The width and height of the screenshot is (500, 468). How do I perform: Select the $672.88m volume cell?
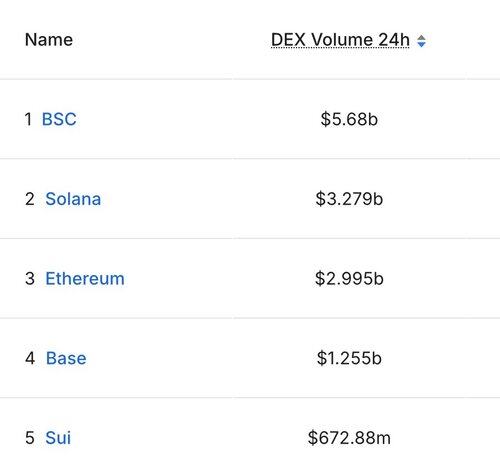[349, 438]
